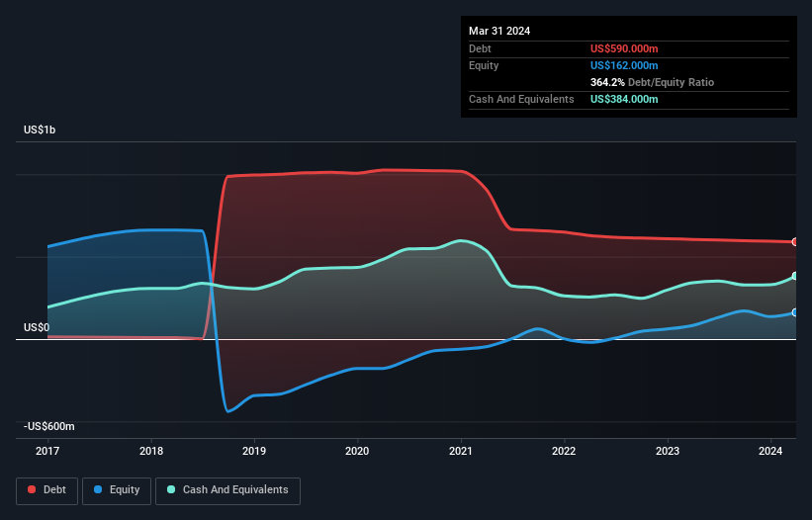The width and height of the screenshot is (812, 520).
Task: Click the 2017 x-axis label
Action: (47, 451)
